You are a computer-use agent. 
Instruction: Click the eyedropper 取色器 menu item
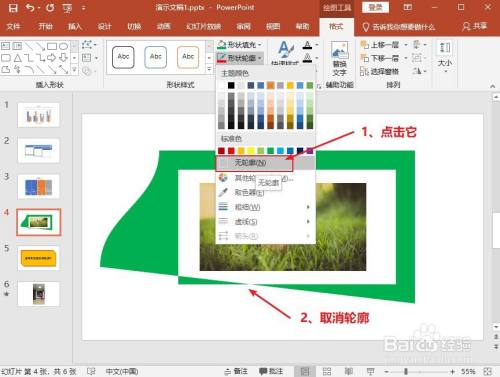266,192
